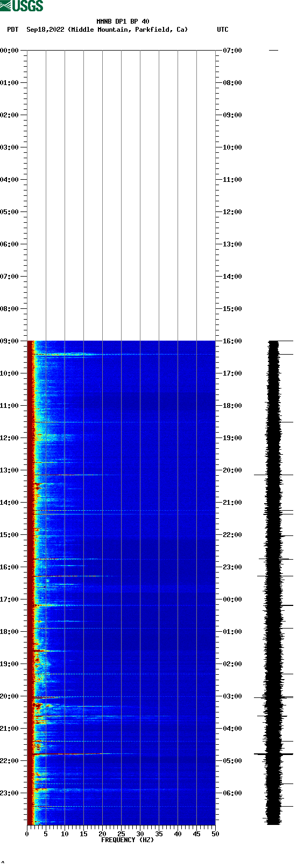The height and width of the screenshot is (868, 297).
Task: Click the 16:00 UTC time label
Action: 232,341
